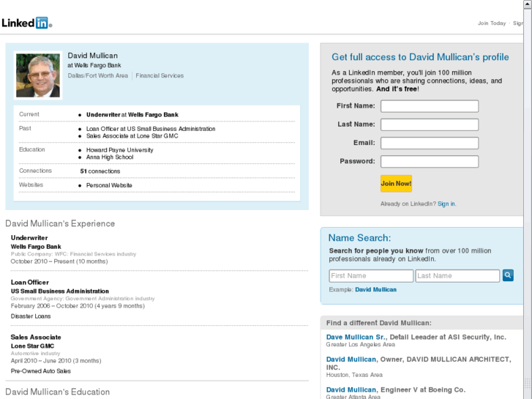This screenshot has width=532, height=399.
Task: Click the Name Search first name box
Action: coord(371,276)
